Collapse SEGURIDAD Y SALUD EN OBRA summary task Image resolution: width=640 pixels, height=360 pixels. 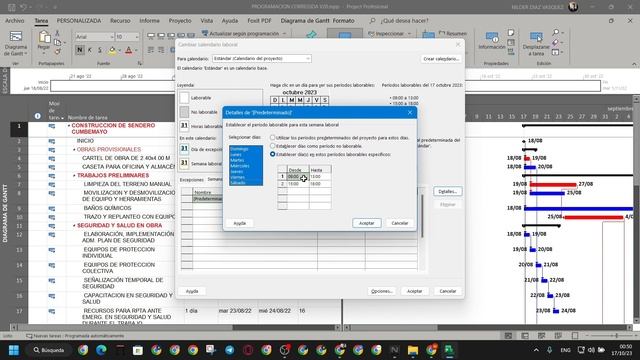point(74,226)
